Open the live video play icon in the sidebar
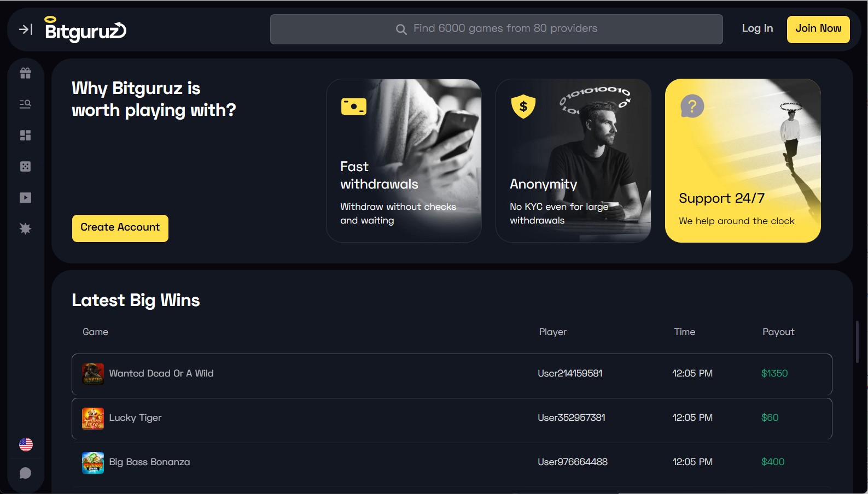The width and height of the screenshot is (868, 494). coord(26,197)
